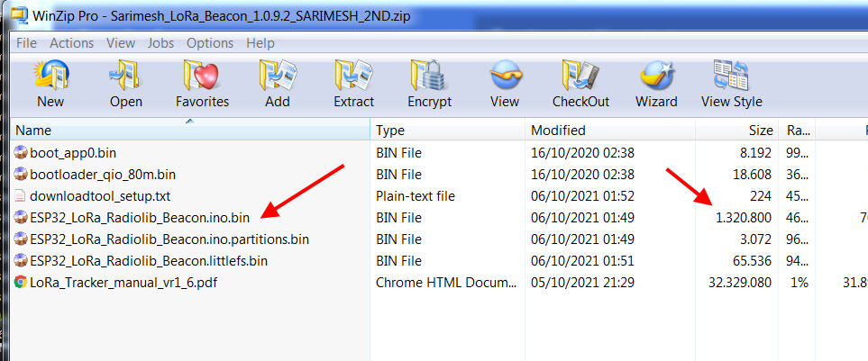Open the Options menu
This screenshot has width=868, height=361.
click(210, 43)
